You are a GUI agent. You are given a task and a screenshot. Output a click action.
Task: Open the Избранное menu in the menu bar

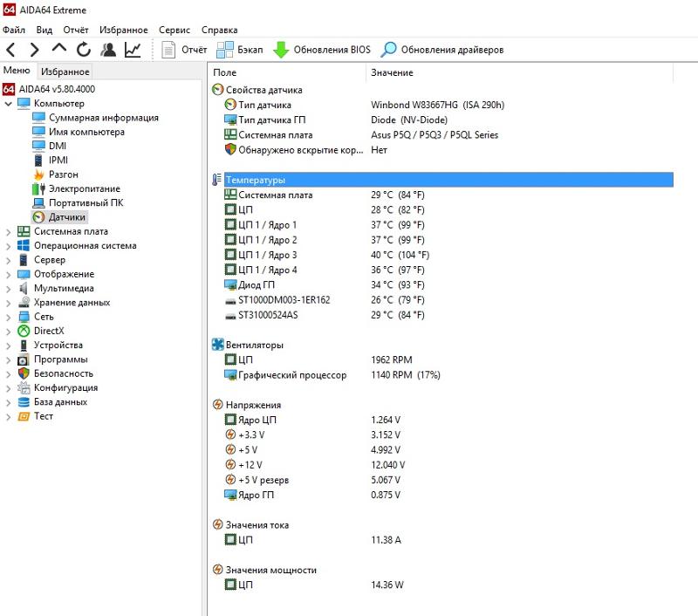(x=123, y=30)
